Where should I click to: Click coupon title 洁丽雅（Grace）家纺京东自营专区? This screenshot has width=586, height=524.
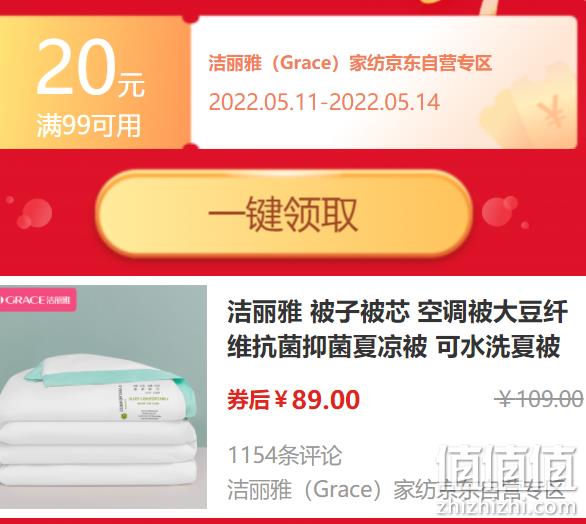click(350, 63)
